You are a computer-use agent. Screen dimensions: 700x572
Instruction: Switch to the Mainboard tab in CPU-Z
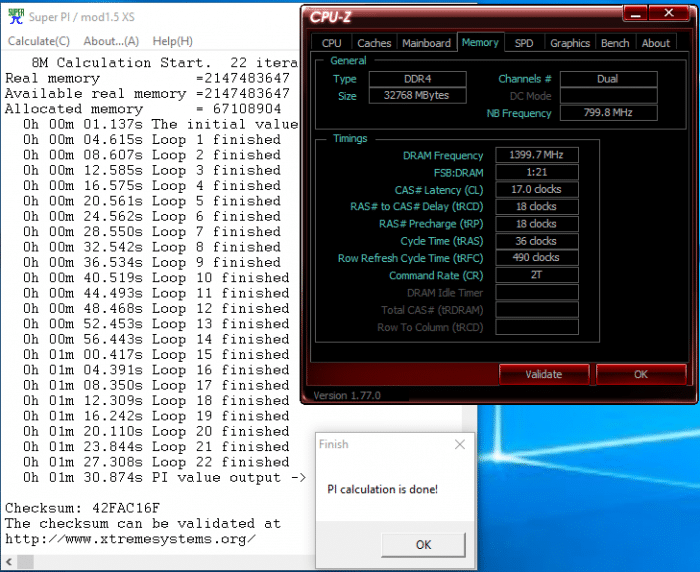point(426,43)
